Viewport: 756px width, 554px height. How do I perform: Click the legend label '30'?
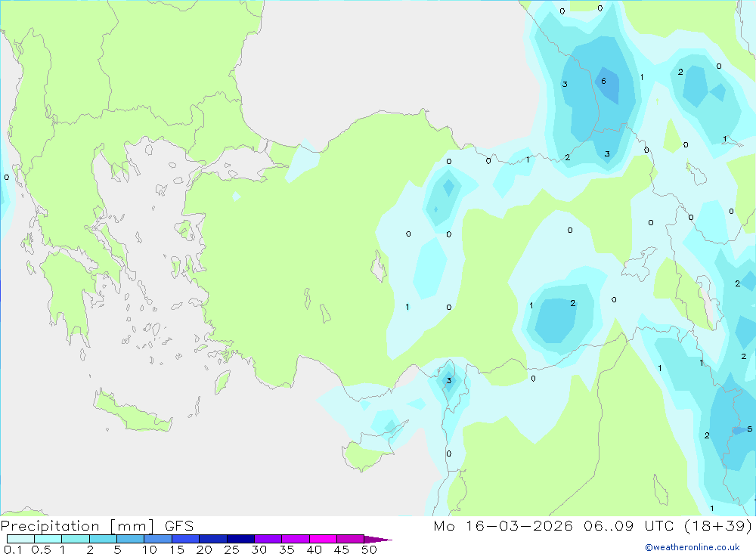tap(259, 549)
